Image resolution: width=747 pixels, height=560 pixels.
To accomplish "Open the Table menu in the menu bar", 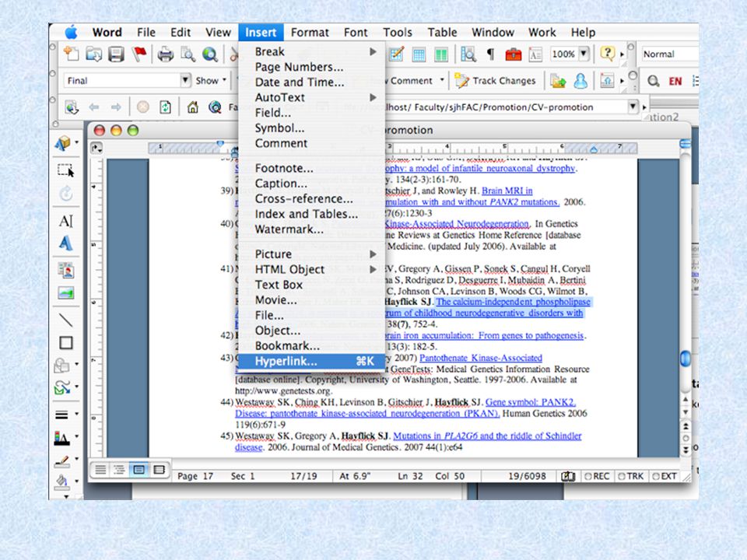I will pyautogui.click(x=442, y=33).
